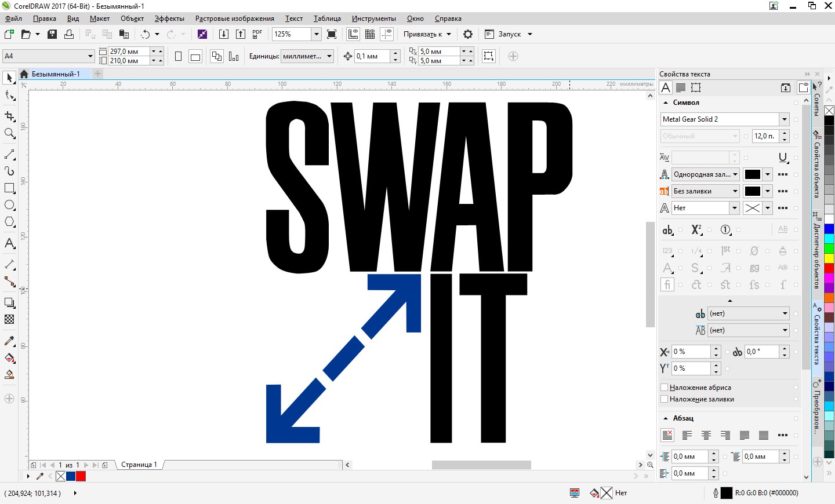Select the Parallel Dimension tool

[x=9, y=265]
